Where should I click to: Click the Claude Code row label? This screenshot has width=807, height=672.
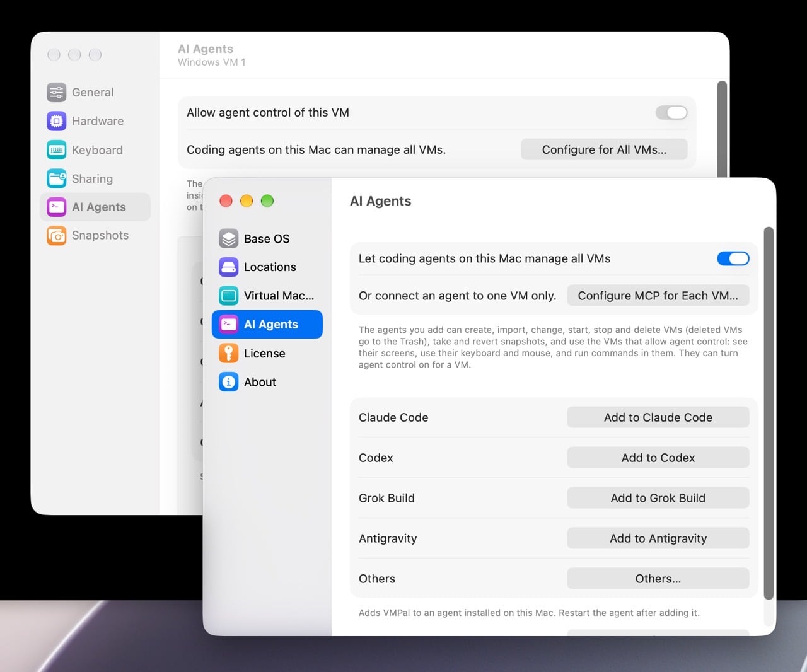(393, 417)
